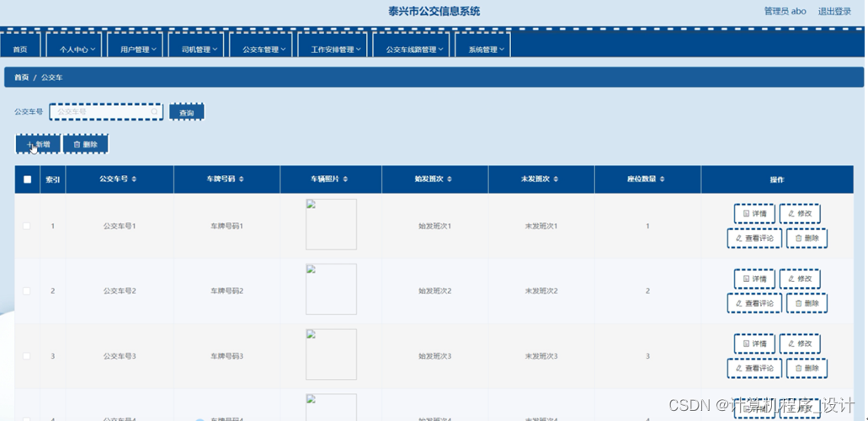Click 修改 for row 公交车号1
The image size is (868, 421).
coord(800,214)
